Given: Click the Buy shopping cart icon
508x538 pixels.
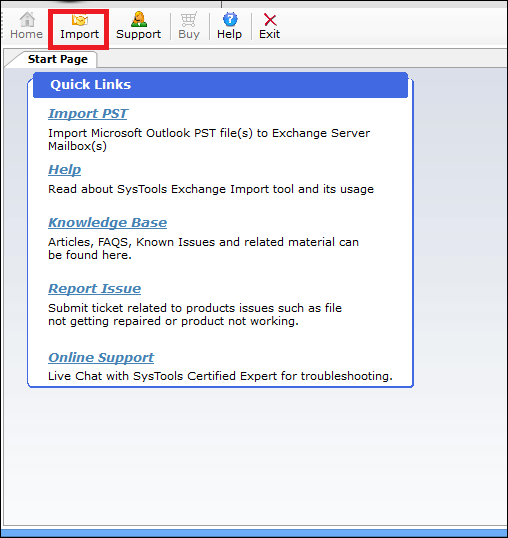Looking at the screenshot, I should pyautogui.click(x=189, y=20).
